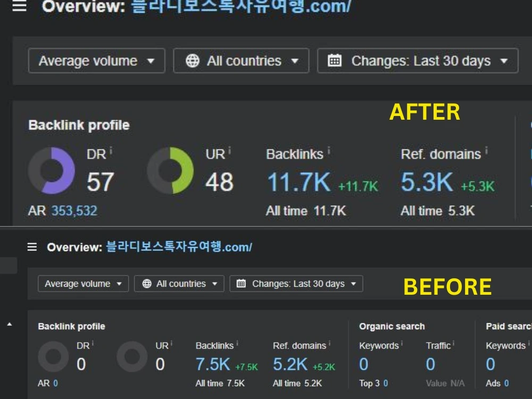Click info icon beside Organic search Keywords
Image resolution: width=532 pixels, height=399 pixels.
[x=402, y=344]
